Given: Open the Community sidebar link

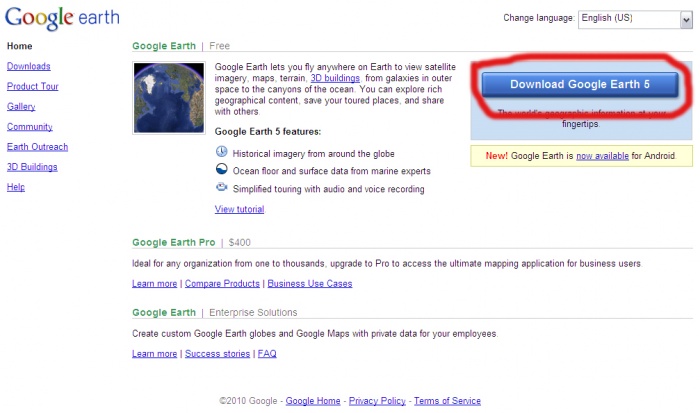Looking at the screenshot, I should 29,126.
